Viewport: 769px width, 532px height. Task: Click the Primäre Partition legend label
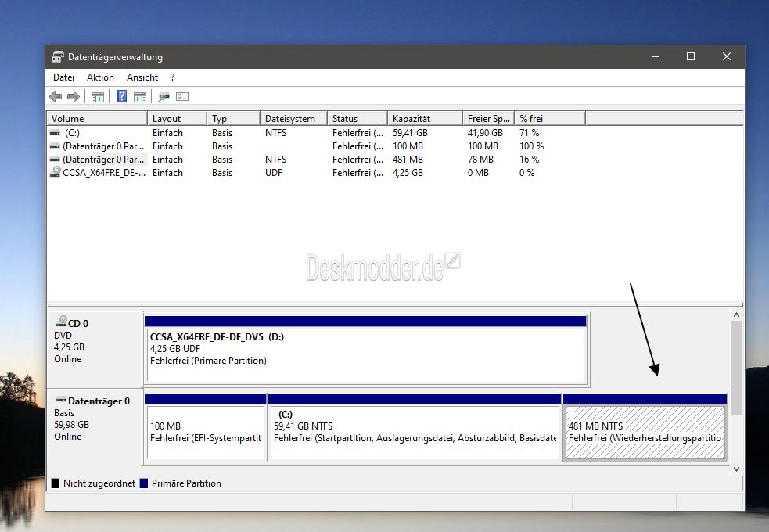tap(186, 483)
